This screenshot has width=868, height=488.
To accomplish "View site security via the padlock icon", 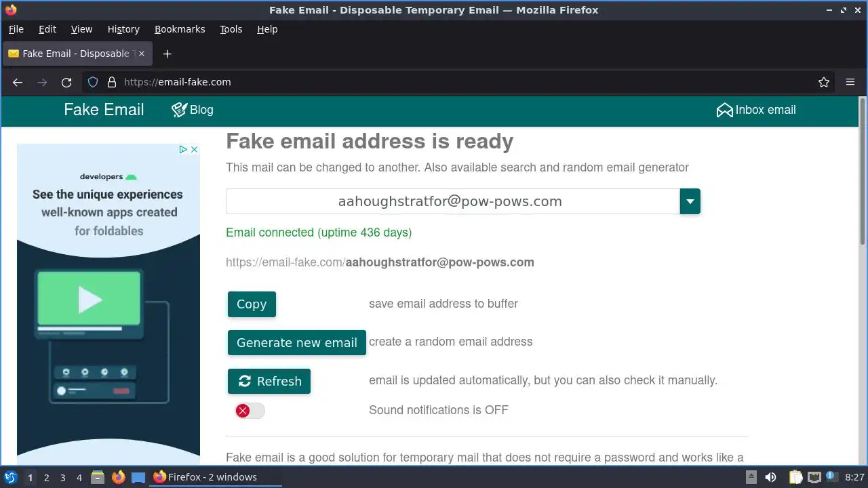I will point(112,82).
